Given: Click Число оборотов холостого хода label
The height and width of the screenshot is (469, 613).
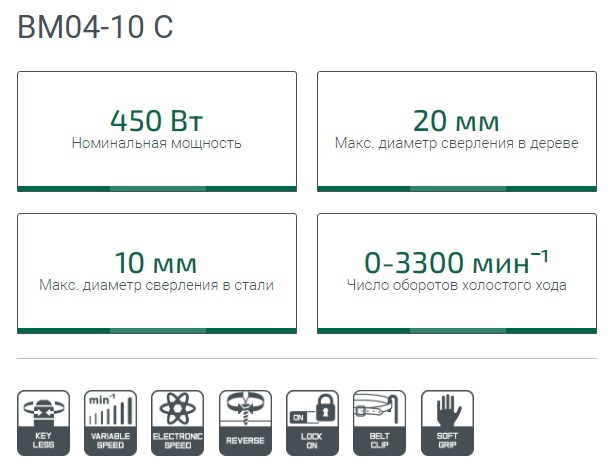Looking at the screenshot, I should 457,285.
